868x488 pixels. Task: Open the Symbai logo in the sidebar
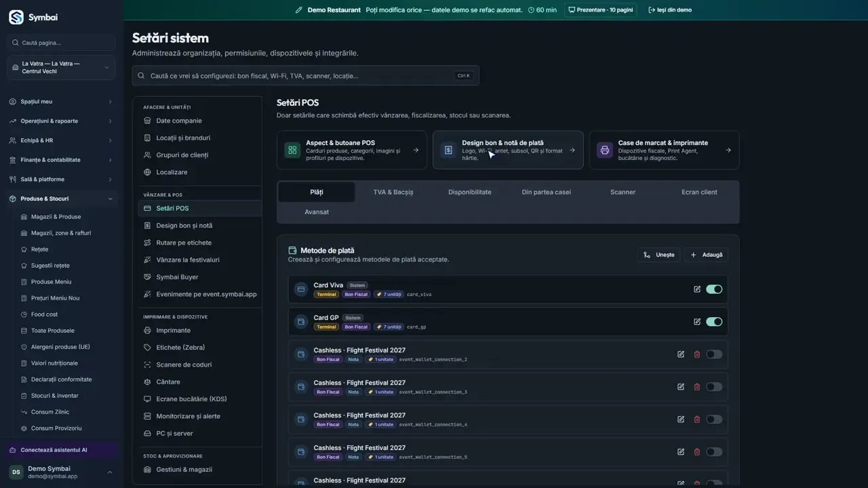16,18
